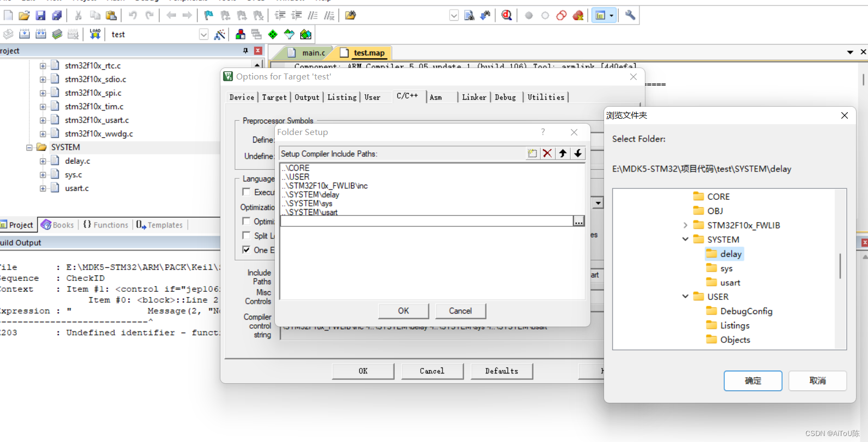Move include path up with arrow
Image resolution: width=868 pixels, height=442 pixels.
(563, 154)
